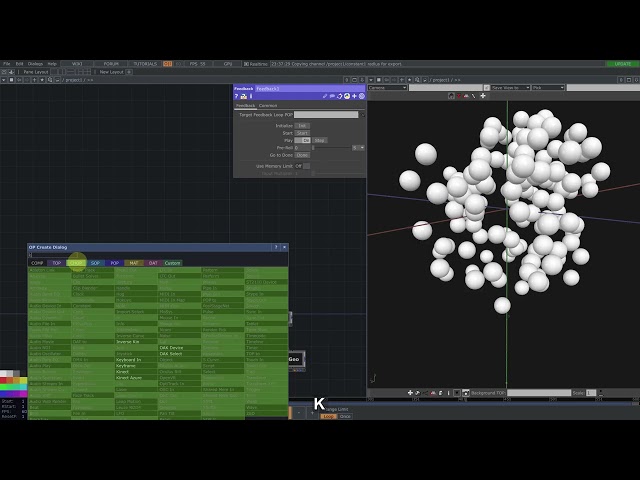Click the Done button for Go to Done
Viewport: 640px width, 480px height.
(x=302, y=155)
